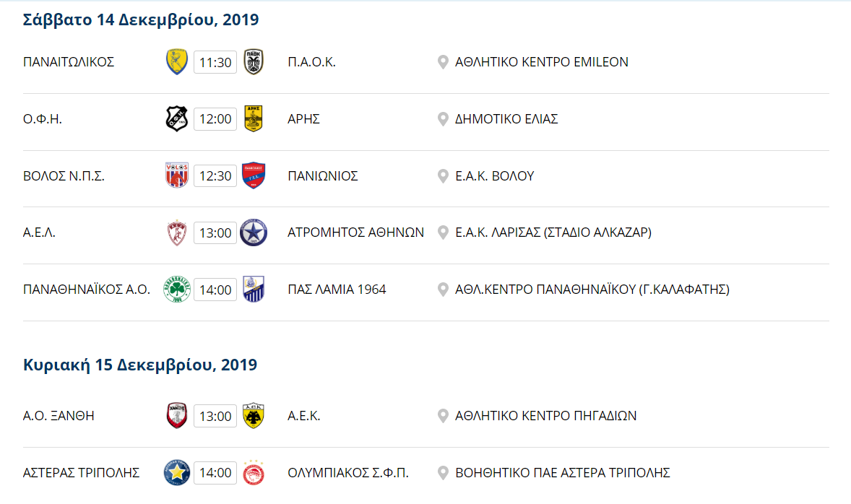Select the Atromitos blue star logo
The image size is (851, 504).
tap(254, 233)
